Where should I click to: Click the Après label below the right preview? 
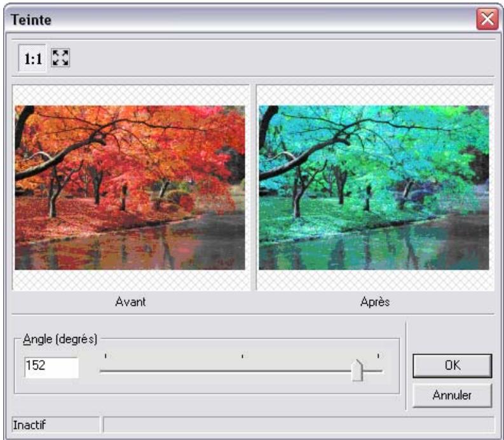(375, 302)
